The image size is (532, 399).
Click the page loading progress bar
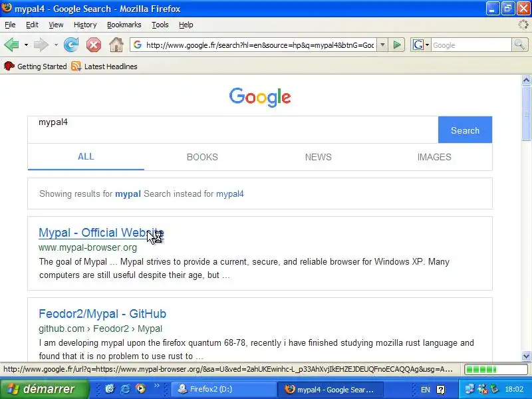[496, 369]
